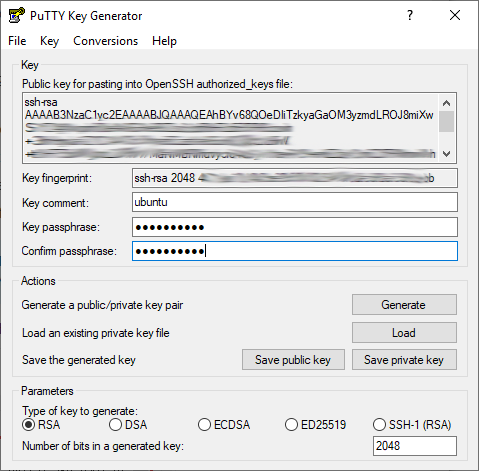Open the Key menu
The height and width of the screenshot is (471, 479).
tap(49, 41)
